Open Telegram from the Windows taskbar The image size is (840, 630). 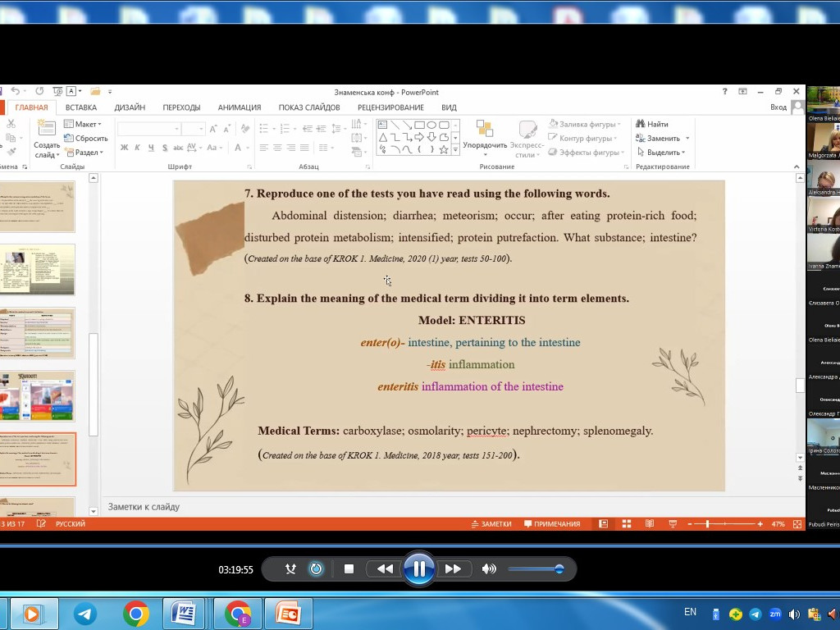(84, 614)
